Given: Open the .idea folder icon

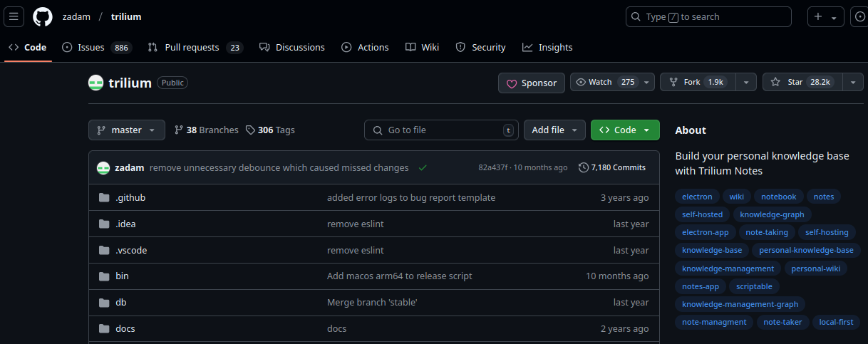Looking at the screenshot, I should click(x=104, y=224).
